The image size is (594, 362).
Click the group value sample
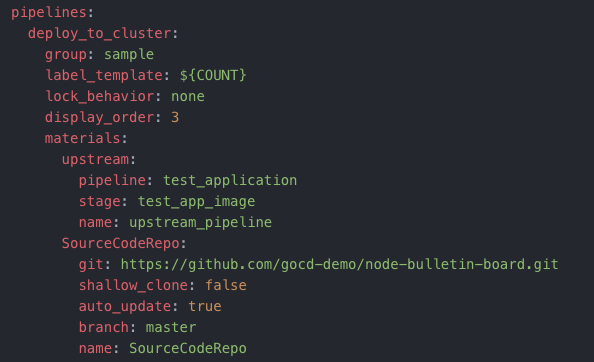pyautogui.click(x=129, y=55)
